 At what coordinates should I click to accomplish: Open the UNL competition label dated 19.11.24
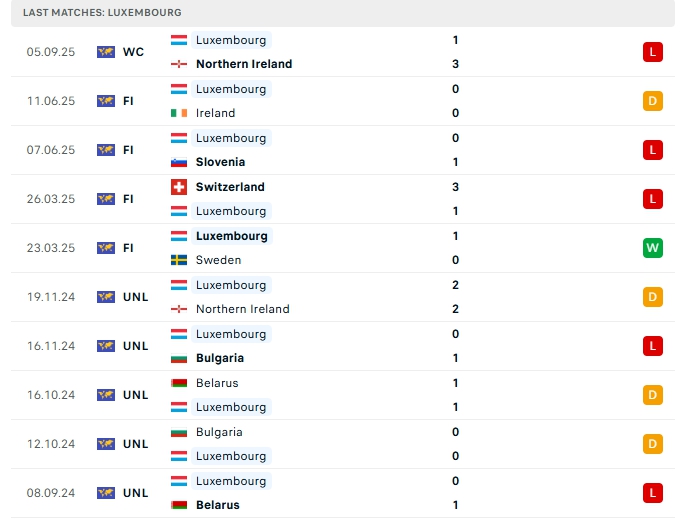click(135, 297)
